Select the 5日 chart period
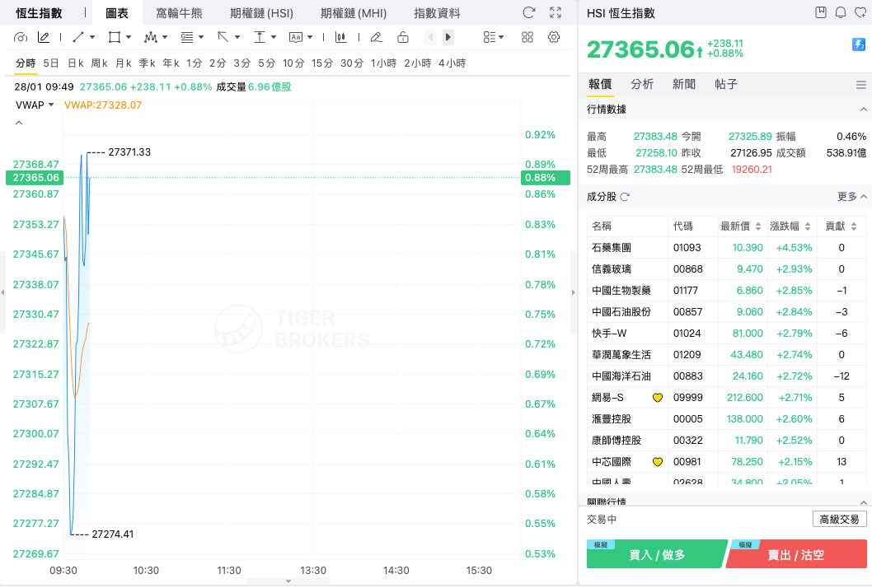This screenshot has height=588, width=872. click(50, 63)
